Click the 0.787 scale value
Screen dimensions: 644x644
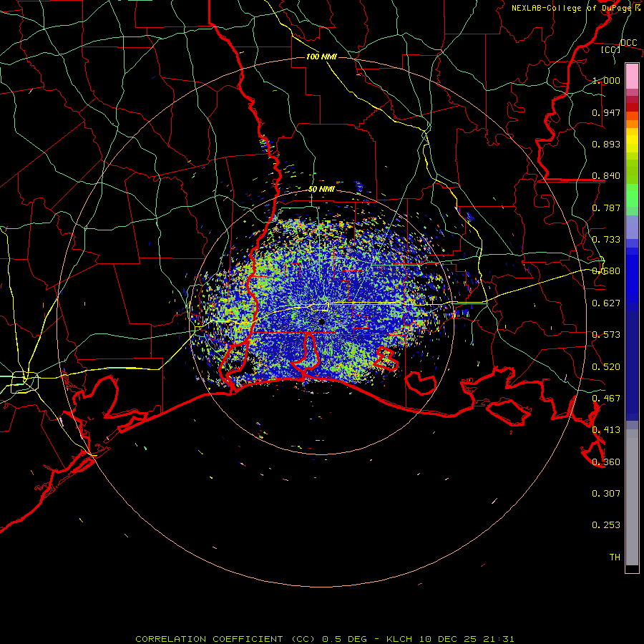[606, 208]
